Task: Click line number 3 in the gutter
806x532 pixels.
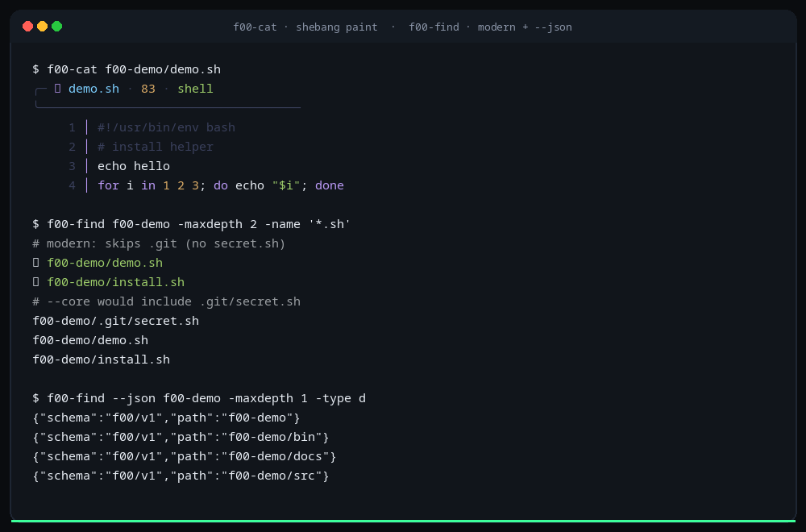Action: click(x=72, y=166)
